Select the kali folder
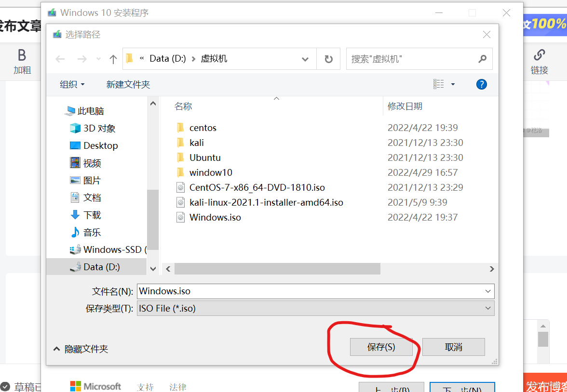567x392 pixels. [x=190, y=143]
